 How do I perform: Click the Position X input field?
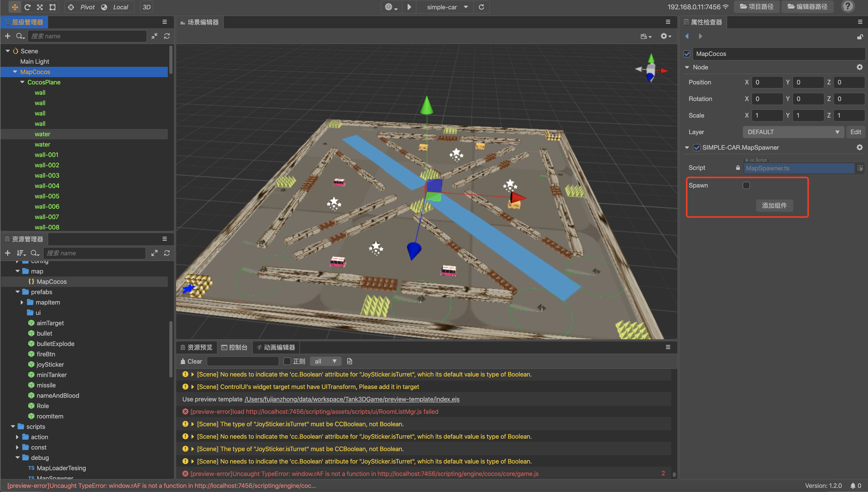767,82
